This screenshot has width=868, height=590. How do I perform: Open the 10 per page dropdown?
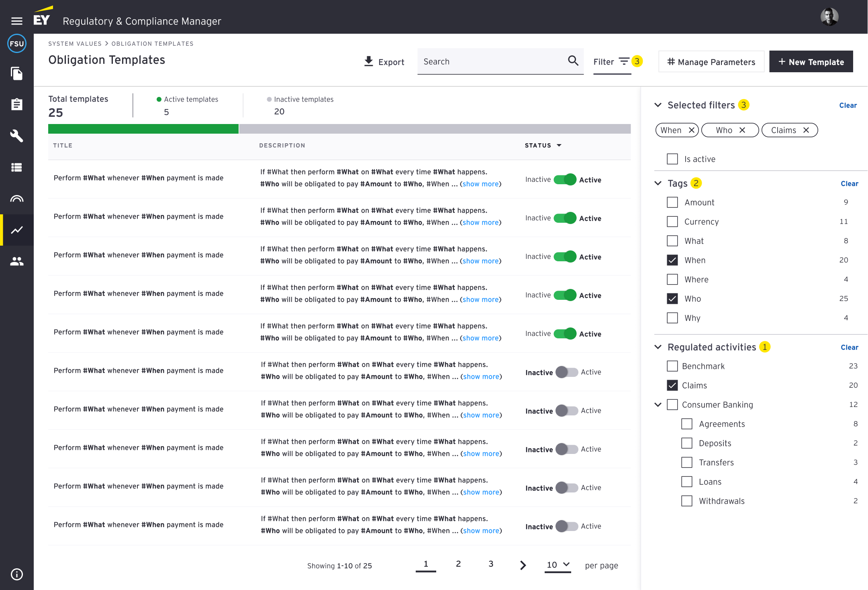click(558, 565)
